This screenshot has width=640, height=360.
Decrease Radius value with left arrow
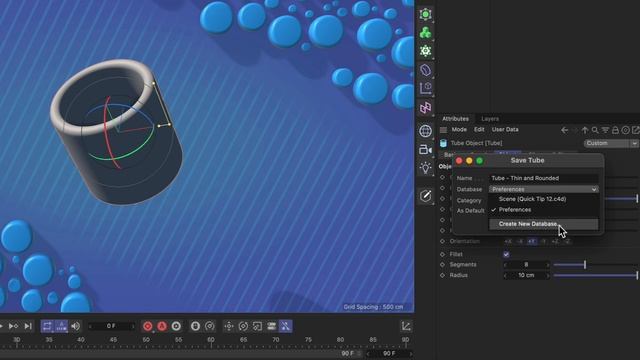505,276
